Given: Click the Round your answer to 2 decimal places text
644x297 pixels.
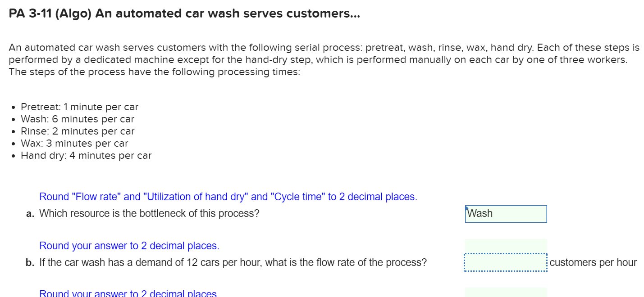Looking at the screenshot, I should click(129, 246).
